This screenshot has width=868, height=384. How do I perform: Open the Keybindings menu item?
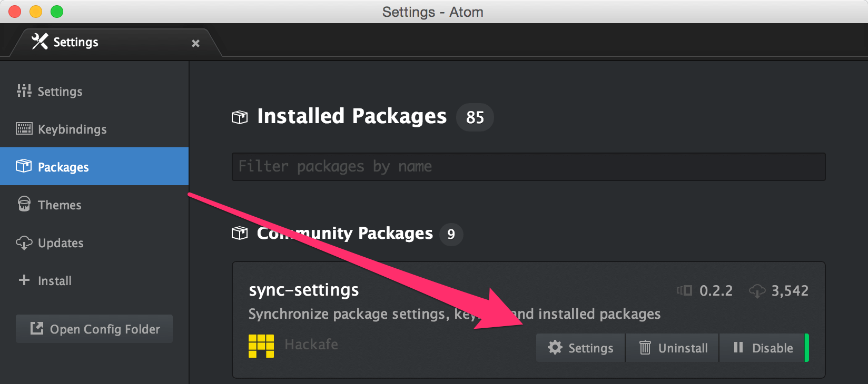(72, 129)
